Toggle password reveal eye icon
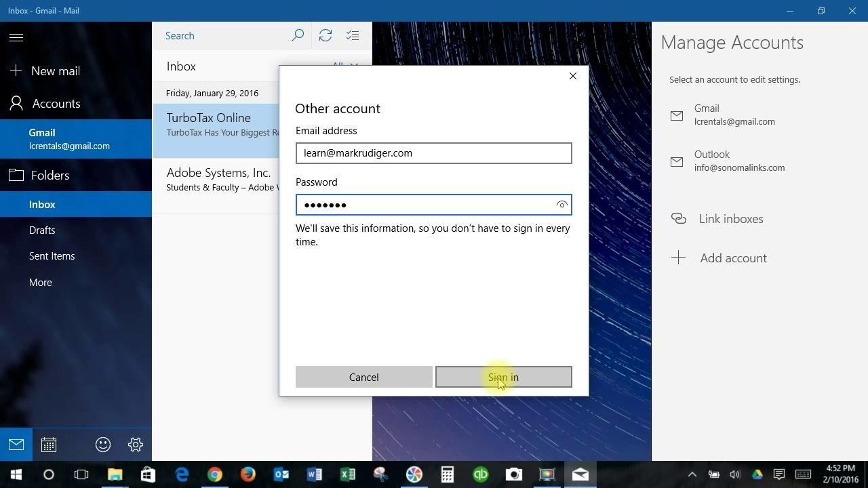868x488 pixels. [x=561, y=205]
